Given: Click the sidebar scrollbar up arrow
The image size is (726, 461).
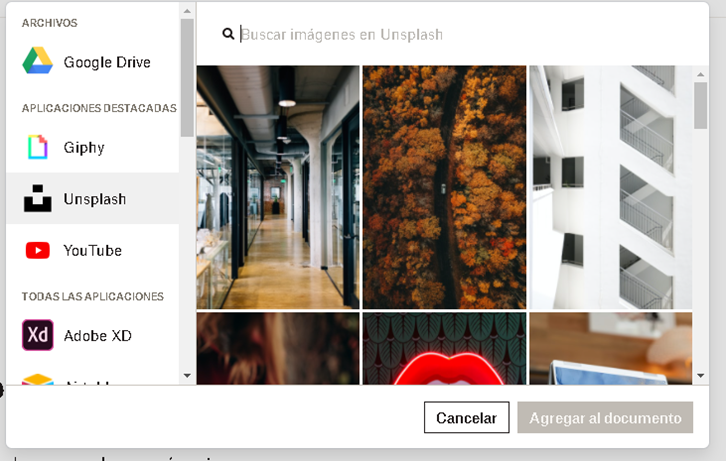Looking at the screenshot, I should (187, 11).
